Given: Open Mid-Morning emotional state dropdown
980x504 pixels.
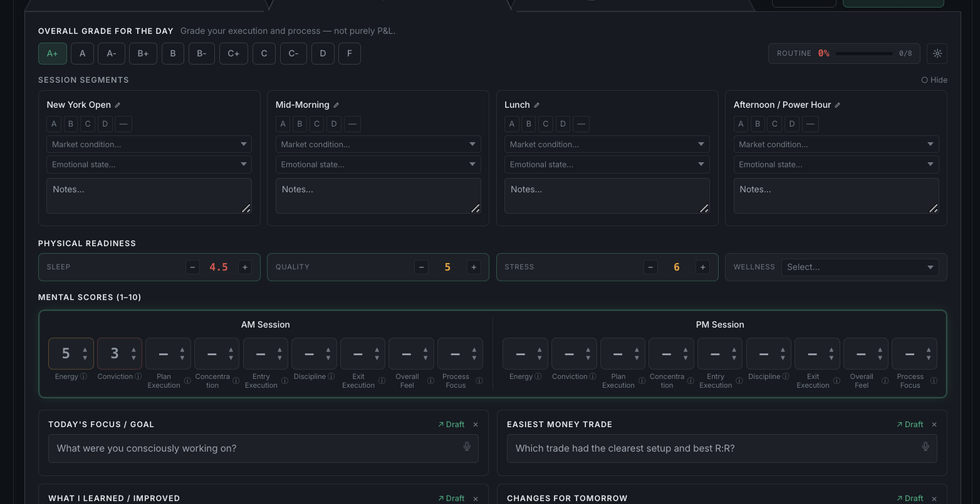Looking at the screenshot, I should point(378,164).
